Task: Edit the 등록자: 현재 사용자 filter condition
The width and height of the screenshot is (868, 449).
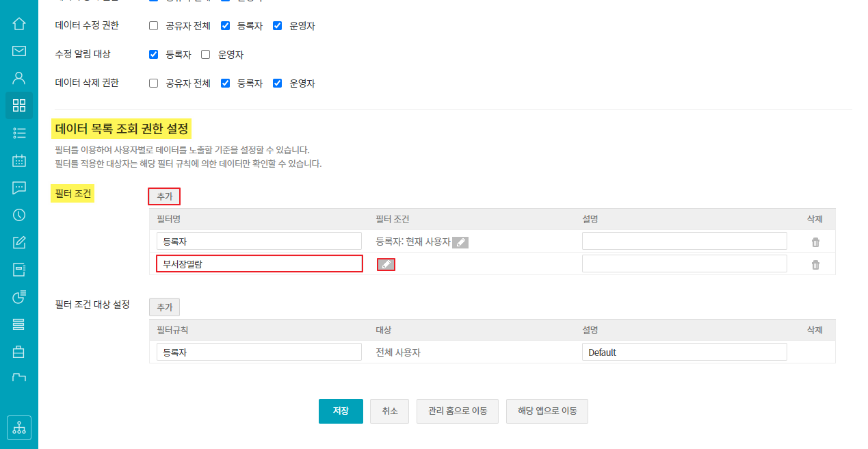Action: pyautogui.click(x=460, y=242)
